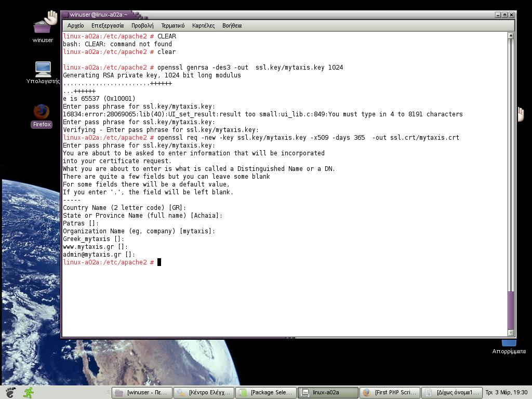Screen dimensions: 532x399
Task: Open the Επεξεργασία menu
Action: click(x=108, y=25)
